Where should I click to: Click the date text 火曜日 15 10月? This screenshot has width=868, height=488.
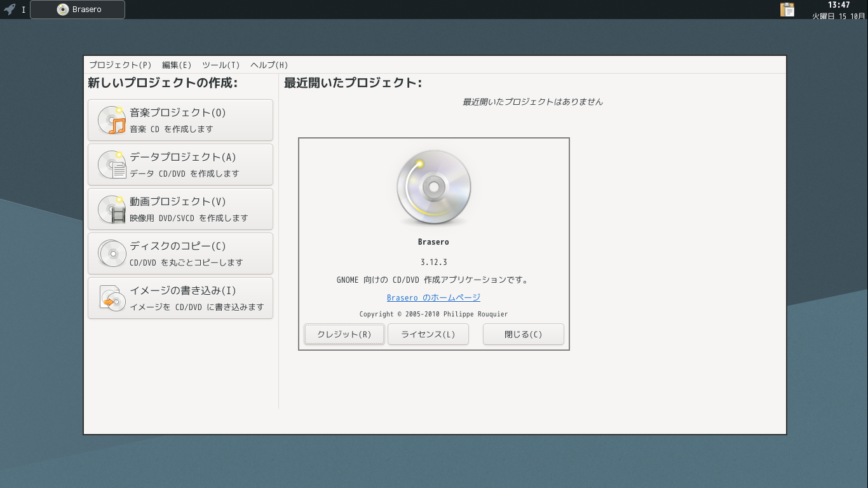point(838,16)
